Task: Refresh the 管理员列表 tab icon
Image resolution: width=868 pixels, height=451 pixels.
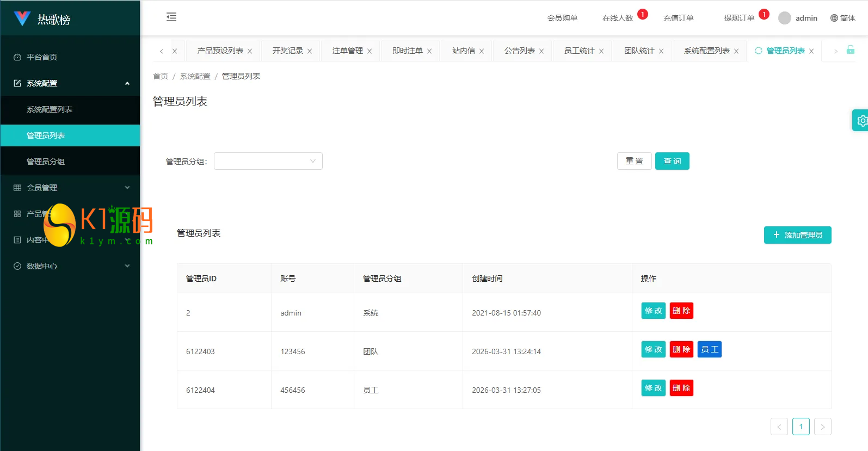Action: [x=758, y=51]
